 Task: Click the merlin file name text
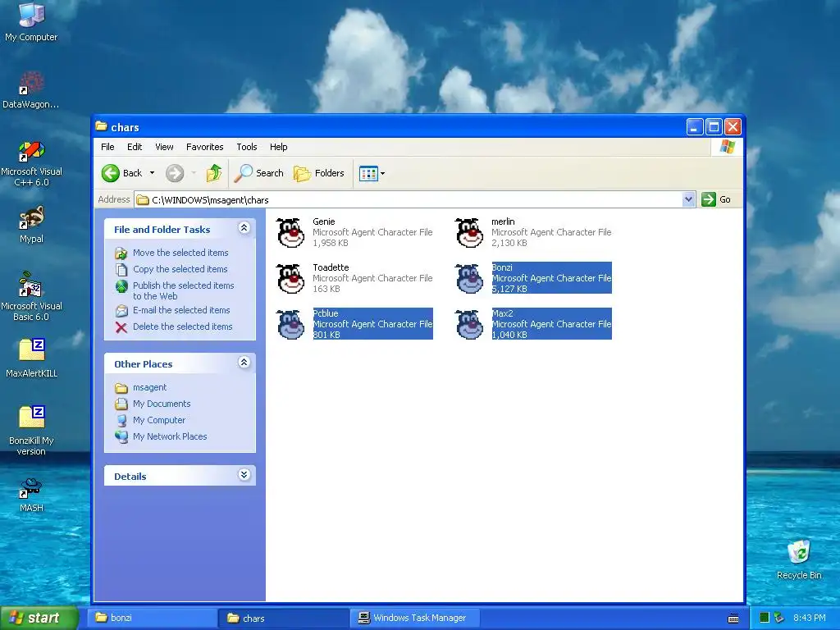(x=503, y=221)
